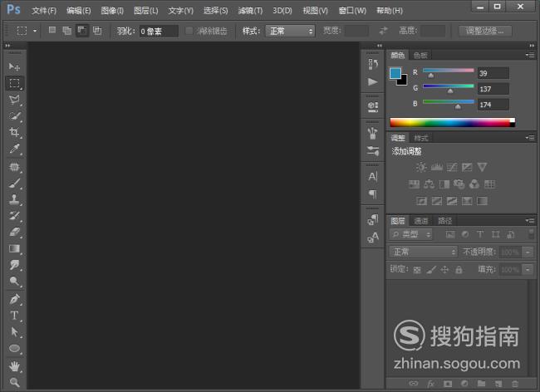
Task: Open the 窗口(W) menu
Action: coord(352,11)
